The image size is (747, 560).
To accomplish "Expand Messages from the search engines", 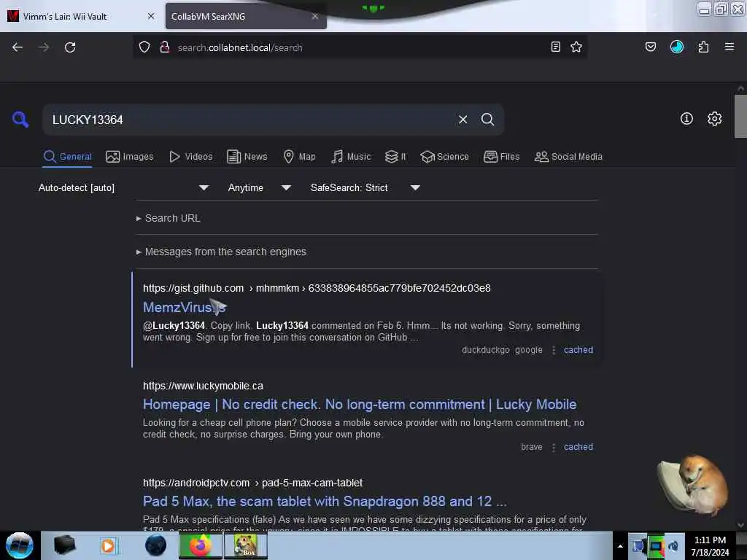I will (x=221, y=252).
